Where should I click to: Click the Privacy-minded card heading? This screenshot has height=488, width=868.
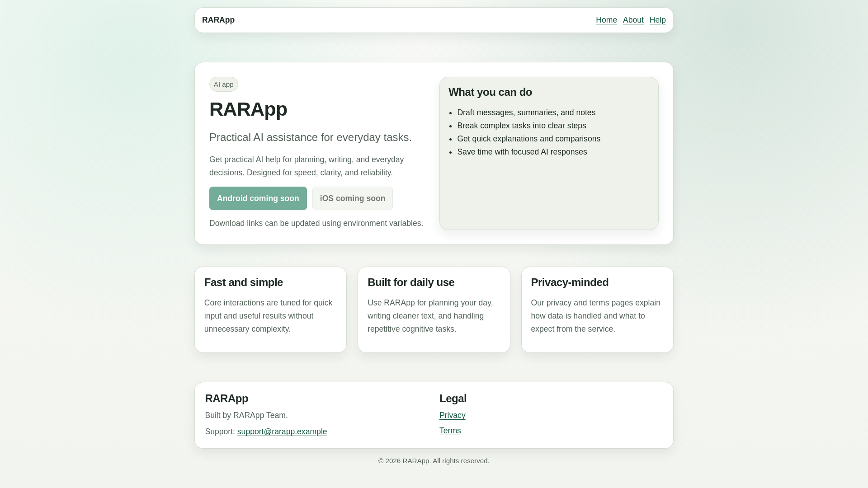tap(570, 282)
